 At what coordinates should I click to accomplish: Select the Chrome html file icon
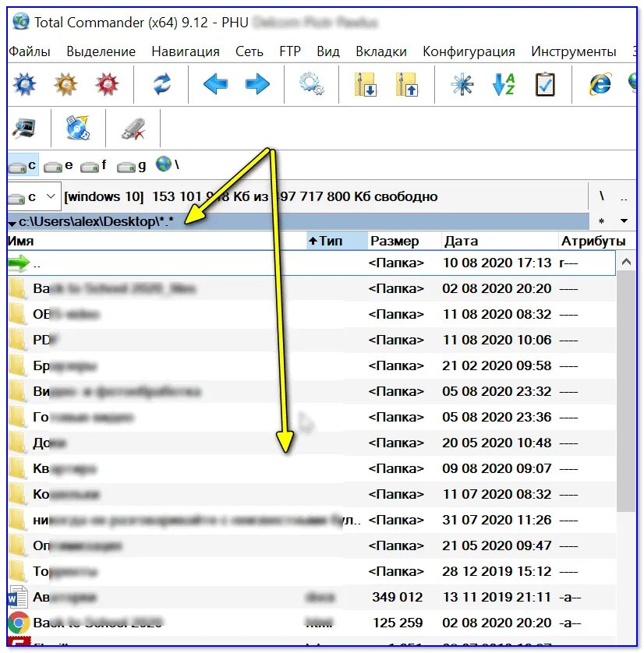click(x=19, y=623)
